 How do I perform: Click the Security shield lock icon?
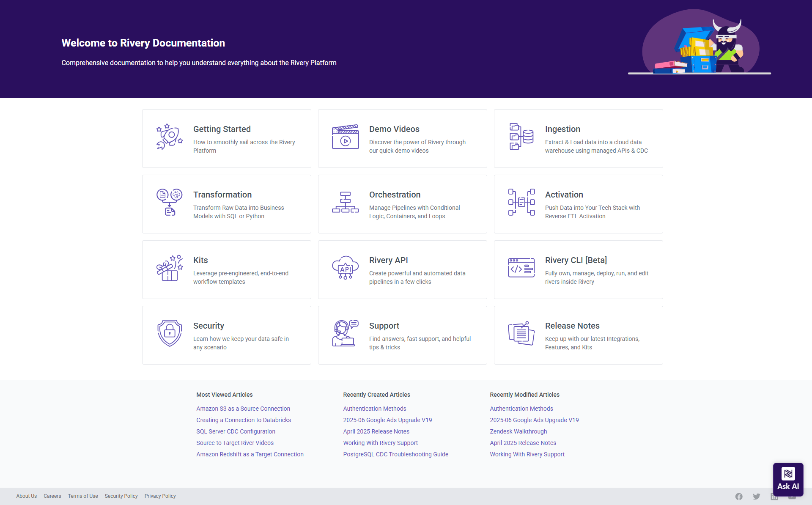pyautogui.click(x=169, y=333)
